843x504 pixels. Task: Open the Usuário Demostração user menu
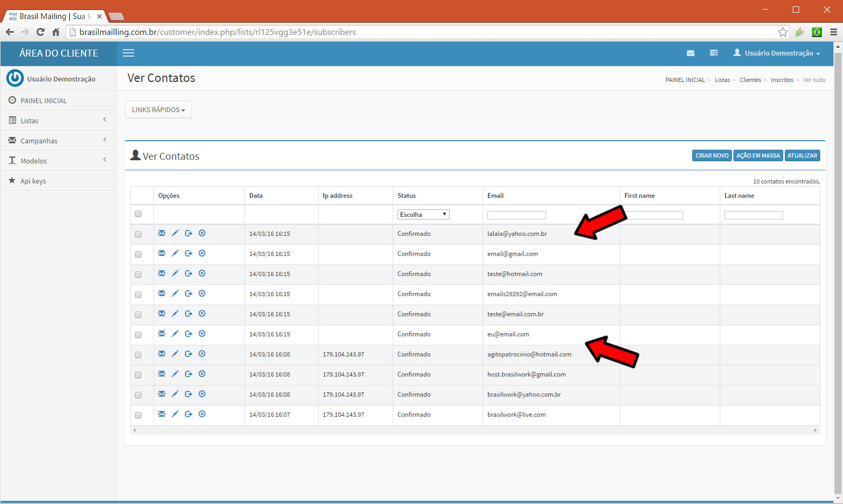(x=777, y=53)
